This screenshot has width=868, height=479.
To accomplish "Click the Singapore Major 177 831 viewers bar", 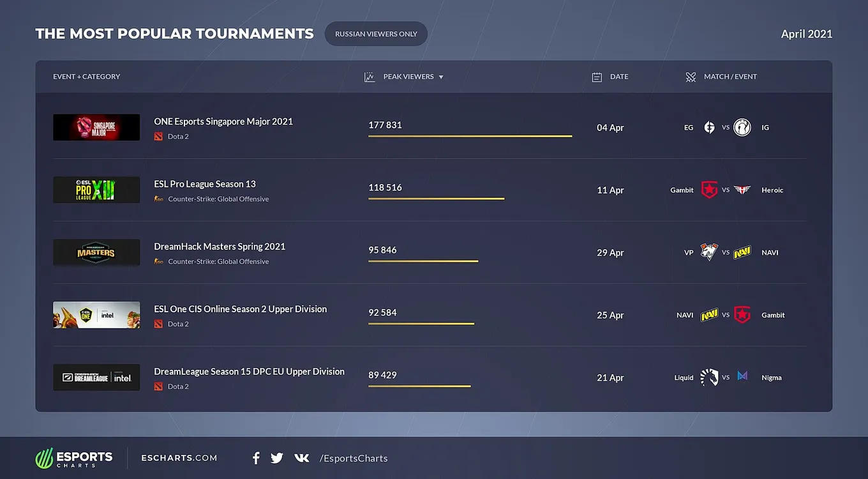I will [470, 136].
